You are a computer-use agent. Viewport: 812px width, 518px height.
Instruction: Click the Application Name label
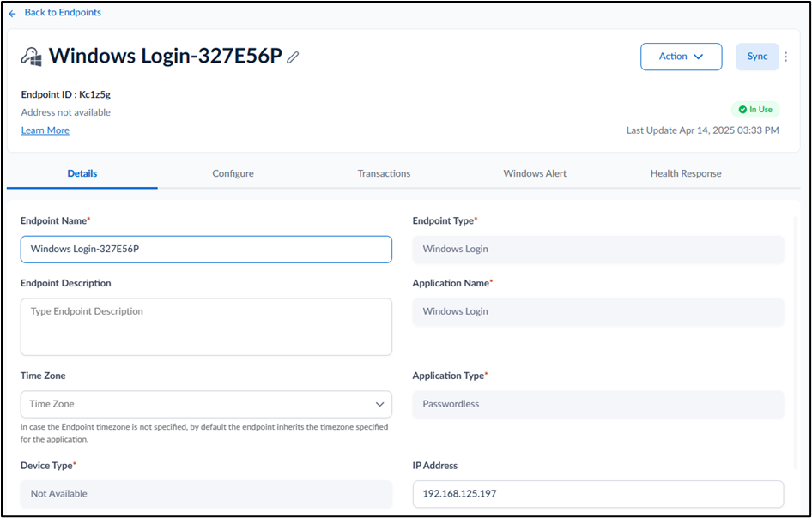[x=452, y=283]
